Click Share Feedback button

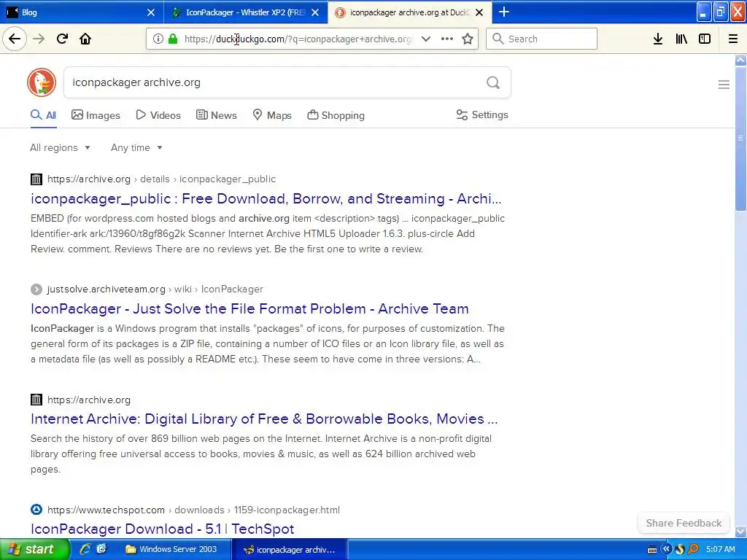tap(684, 523)
